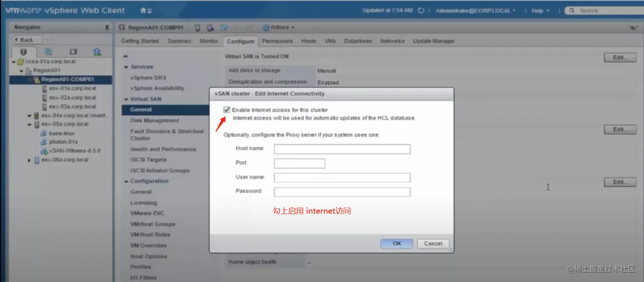Click the vcsa-01a.corp.local vCenter icon

click(x=20, y=62)
